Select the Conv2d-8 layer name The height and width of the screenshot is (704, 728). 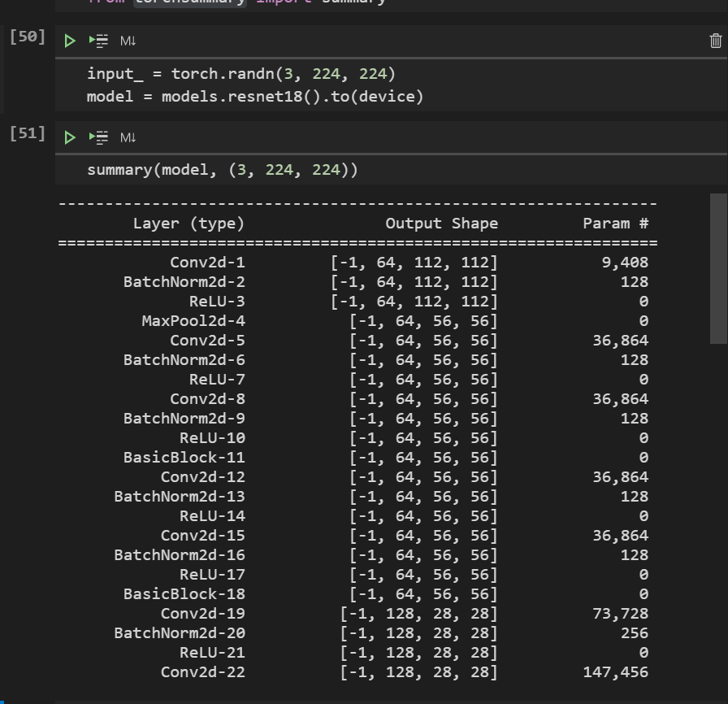pos(207,399)
